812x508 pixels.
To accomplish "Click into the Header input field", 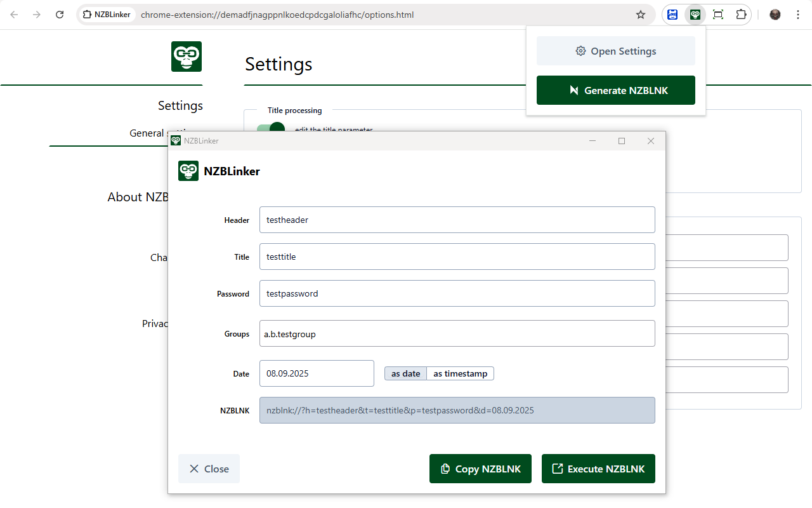I will (x=457, y=220).
